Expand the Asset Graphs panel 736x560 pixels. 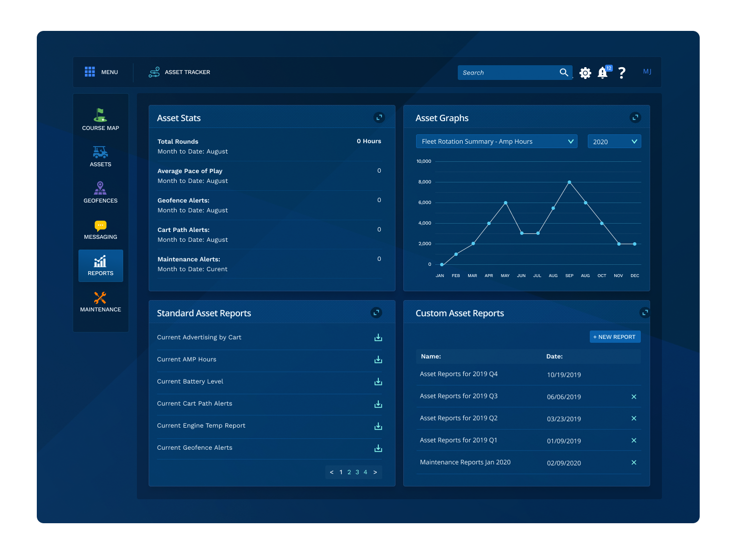point(635,118)
